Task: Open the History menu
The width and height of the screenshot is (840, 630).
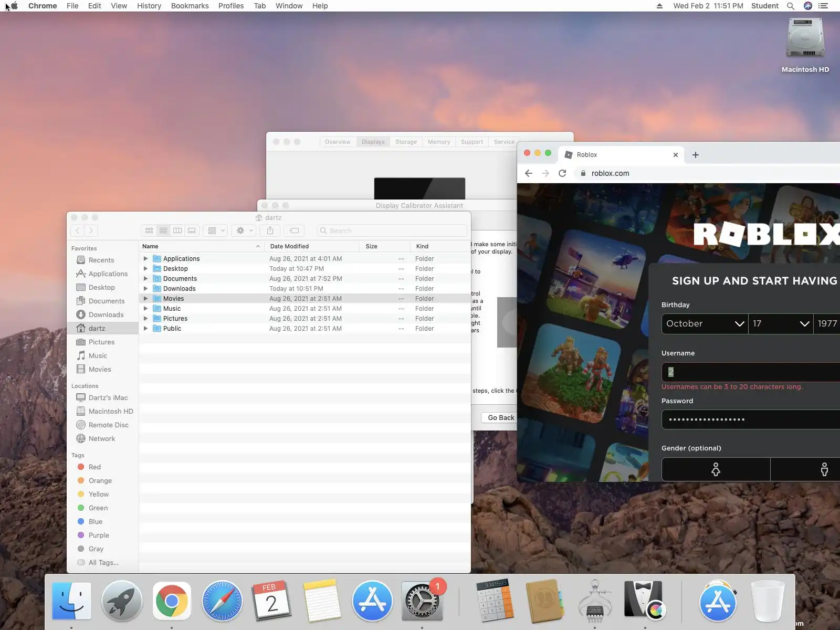Action: point(149,6)
